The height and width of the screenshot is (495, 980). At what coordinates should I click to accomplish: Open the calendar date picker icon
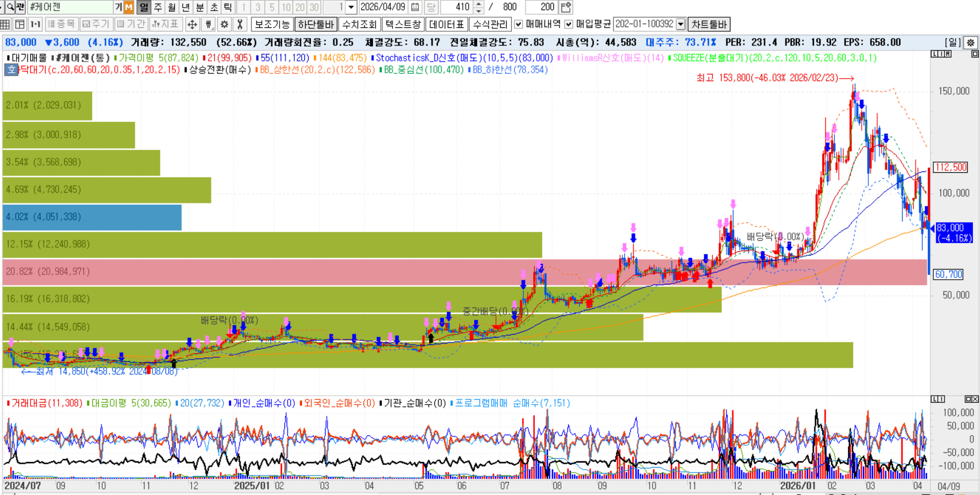click(415, 7)
